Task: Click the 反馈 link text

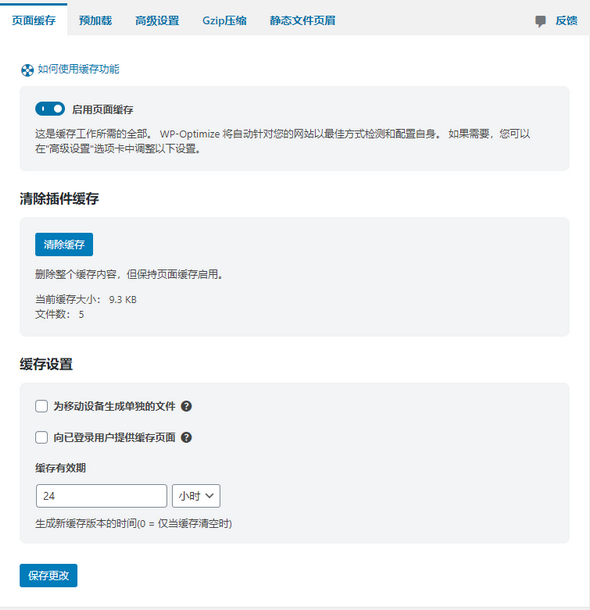Action: coord(566,21)
